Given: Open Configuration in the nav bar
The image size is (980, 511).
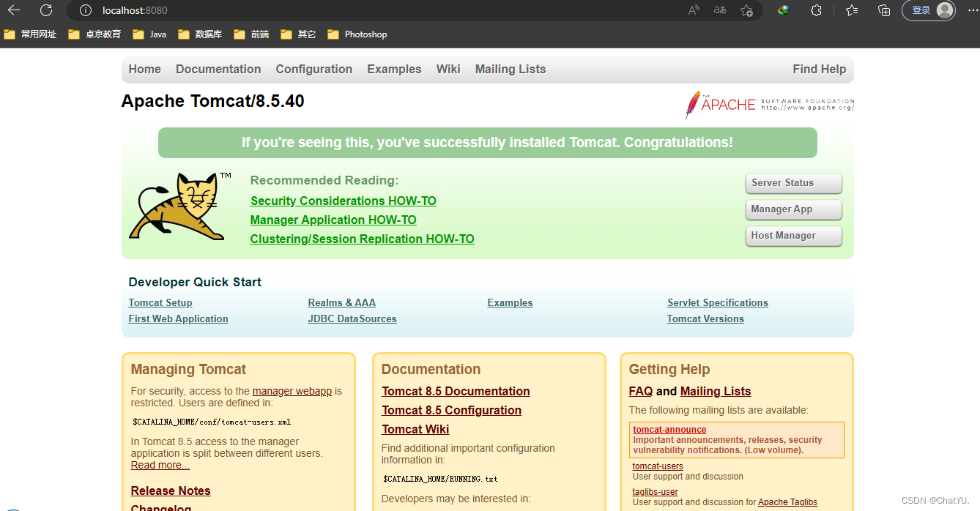Looking at the screenshot, I should (313, 69).
